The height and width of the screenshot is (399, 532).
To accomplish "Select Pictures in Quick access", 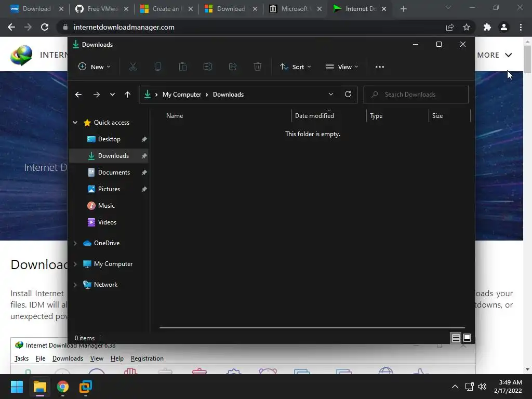I will point(109,189).
